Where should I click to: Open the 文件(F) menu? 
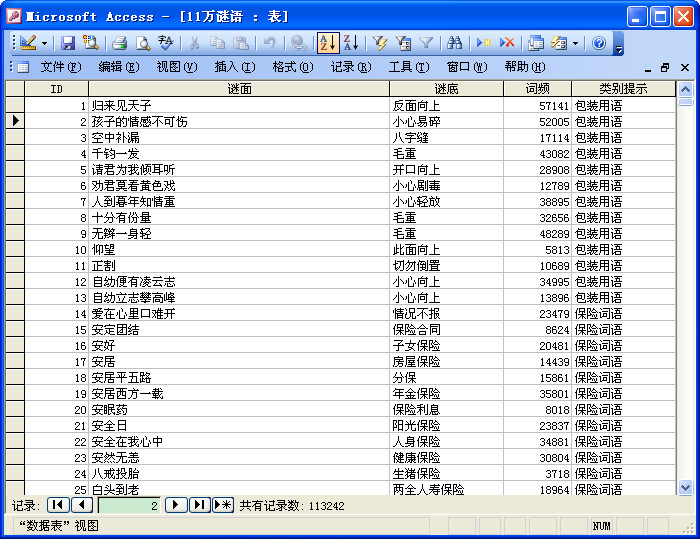[x=61, y=67]
